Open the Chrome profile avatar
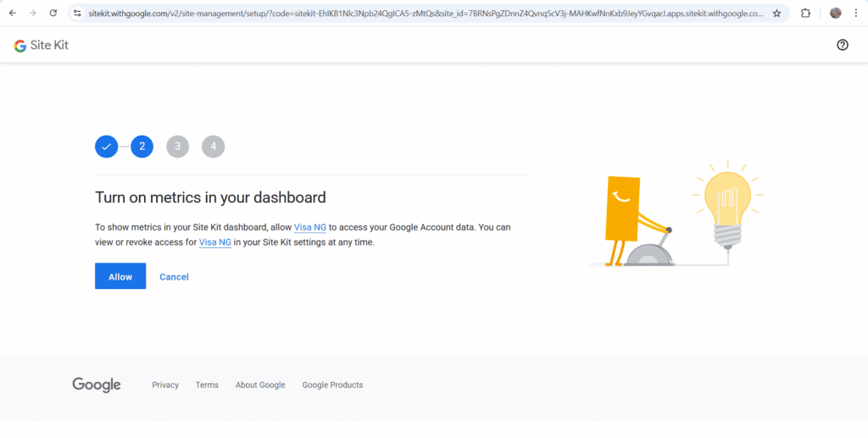 click(835, 14)
